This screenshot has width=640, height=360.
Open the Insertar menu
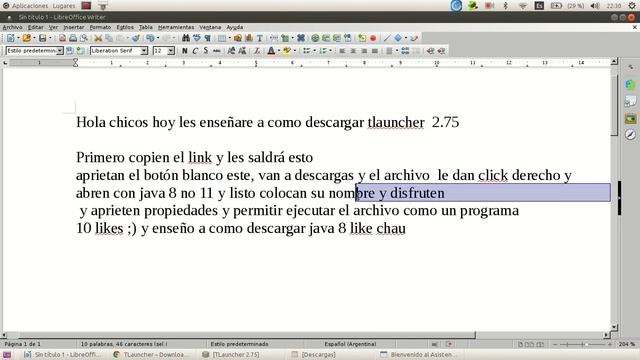click(73, 27)
